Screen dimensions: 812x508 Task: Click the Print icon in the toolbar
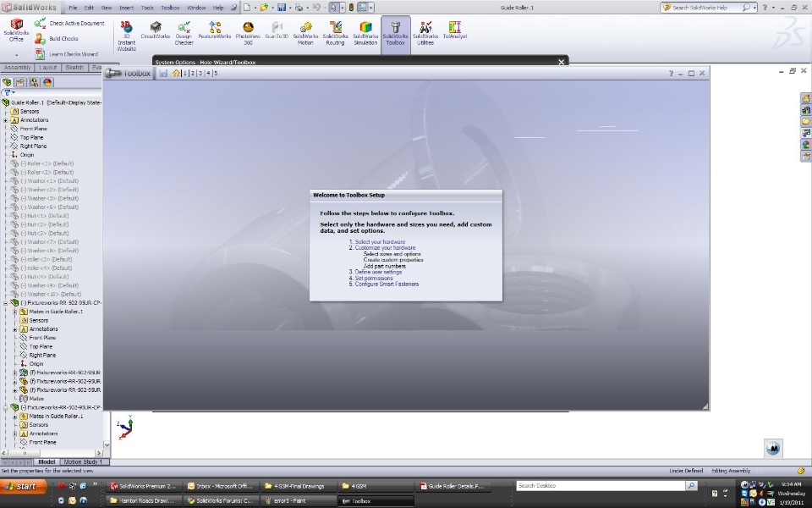click(299, 8)
